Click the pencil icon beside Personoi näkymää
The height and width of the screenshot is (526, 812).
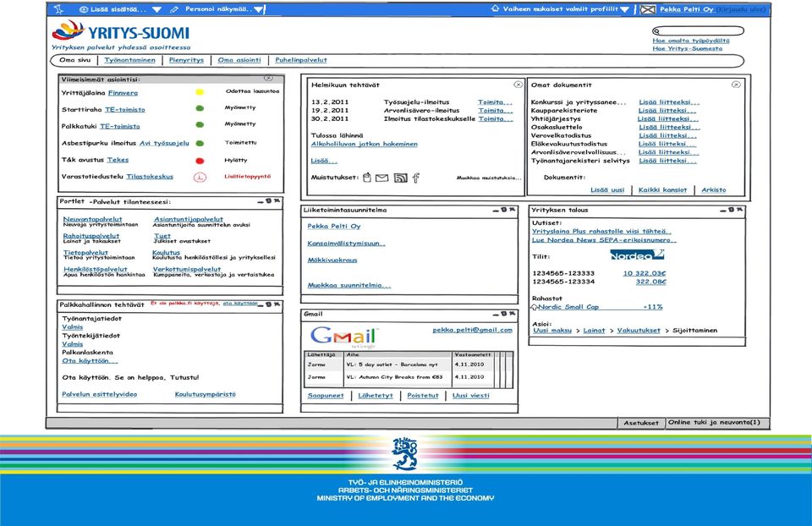pyautogui.click(x=174, y=9)
